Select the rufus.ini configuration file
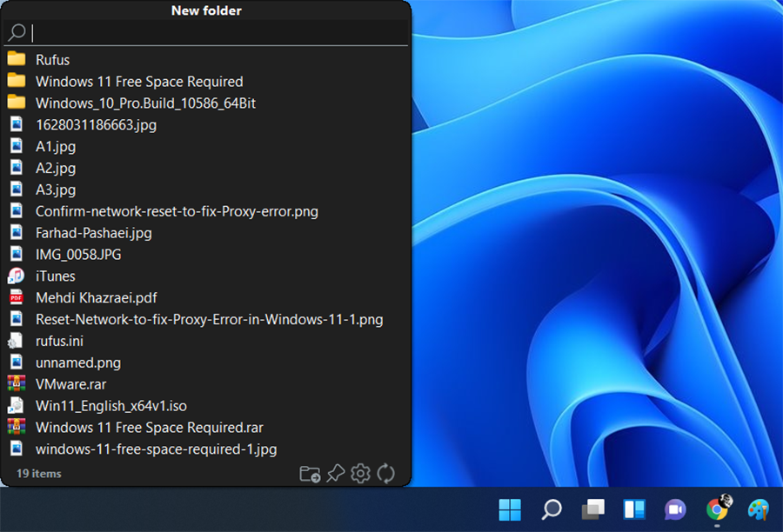This screenshot has width=783, height=532. click(x=57, y=341)
